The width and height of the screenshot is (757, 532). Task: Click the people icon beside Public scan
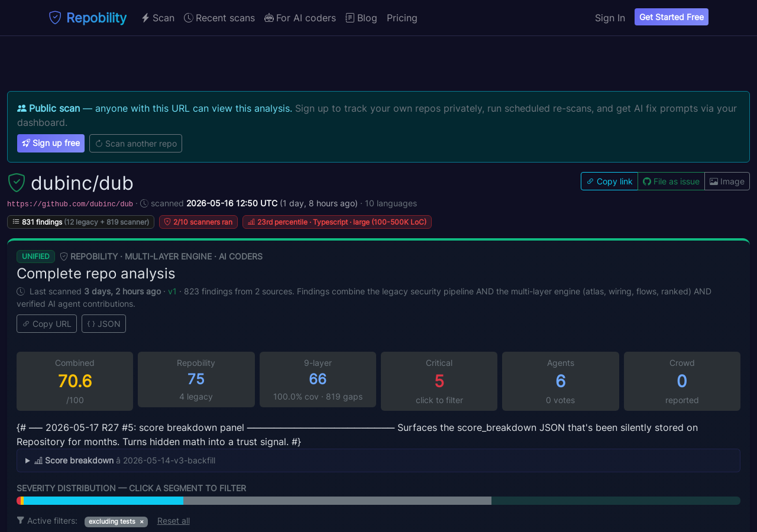[22, 108]
